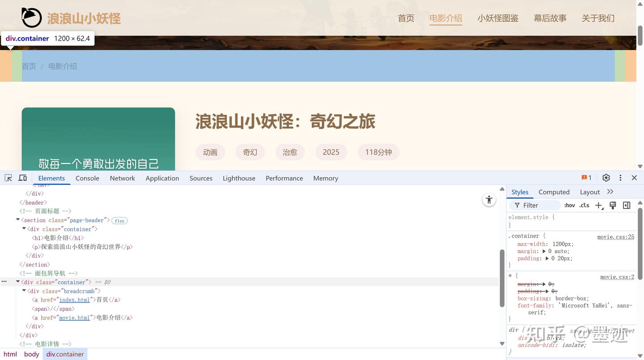Open the issues counter badge
The width and height of the screenshot is (644, 360).
[x=586, y=178]
